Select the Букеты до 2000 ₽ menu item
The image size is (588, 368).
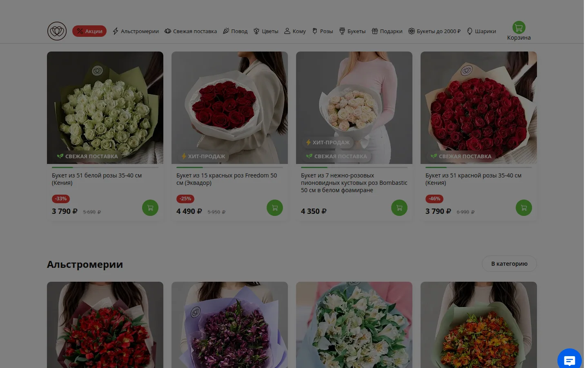(x=434, y=31)
